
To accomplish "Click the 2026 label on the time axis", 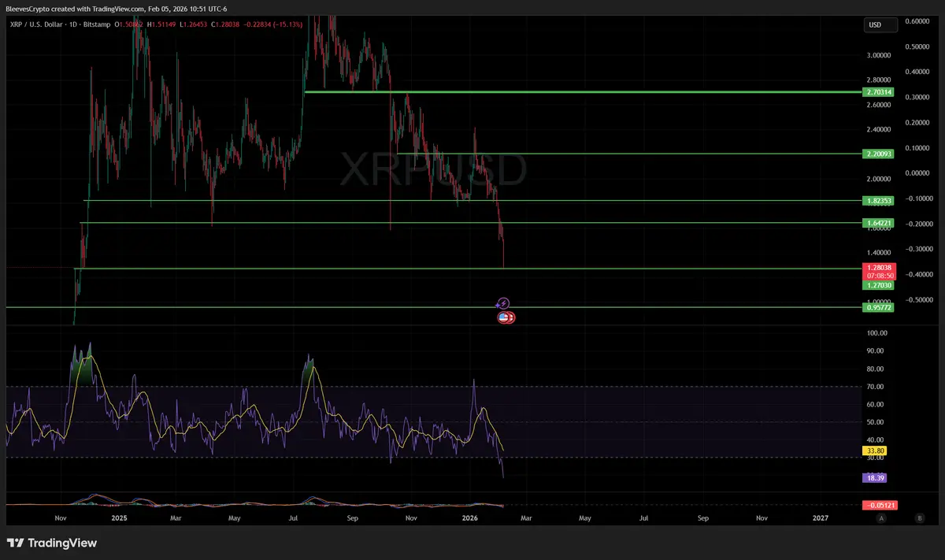I will [470, 518].
